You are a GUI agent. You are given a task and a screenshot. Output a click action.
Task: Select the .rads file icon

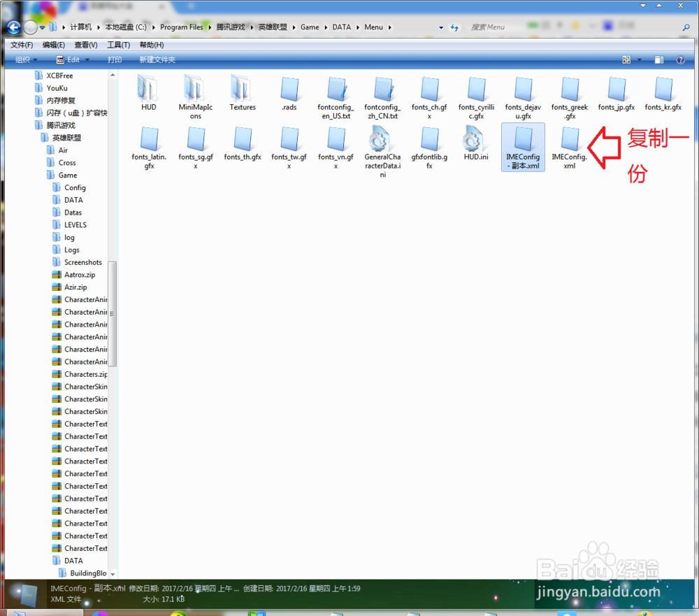[x=289, y=93]
